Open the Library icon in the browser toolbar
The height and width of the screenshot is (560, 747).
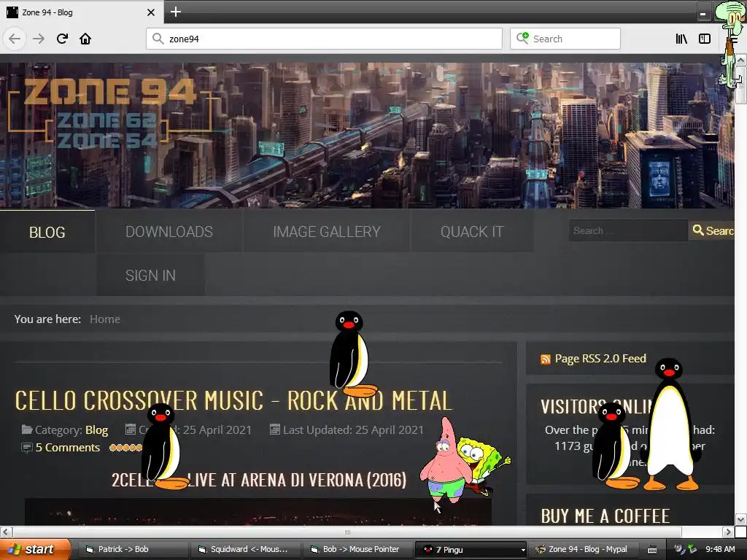[681, 39]
